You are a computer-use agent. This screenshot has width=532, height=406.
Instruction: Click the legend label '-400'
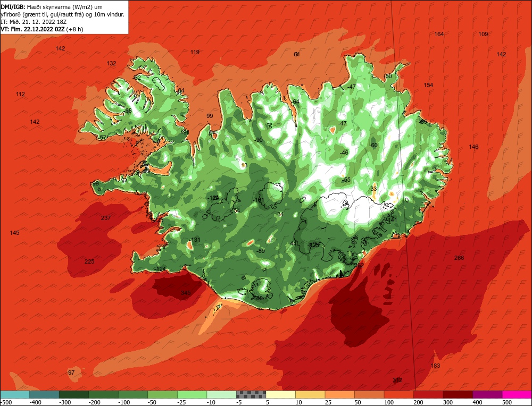pyautogui.click(x=35, y=402)
